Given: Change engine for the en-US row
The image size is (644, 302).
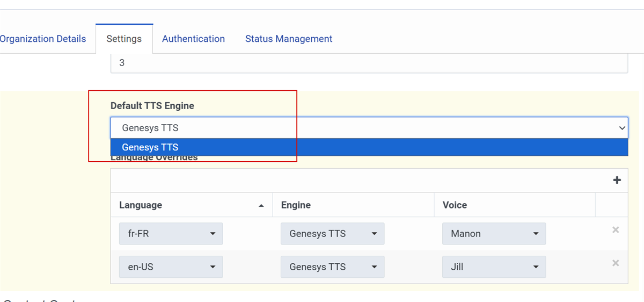Looking at the screenshot, I should coord(332,267).
